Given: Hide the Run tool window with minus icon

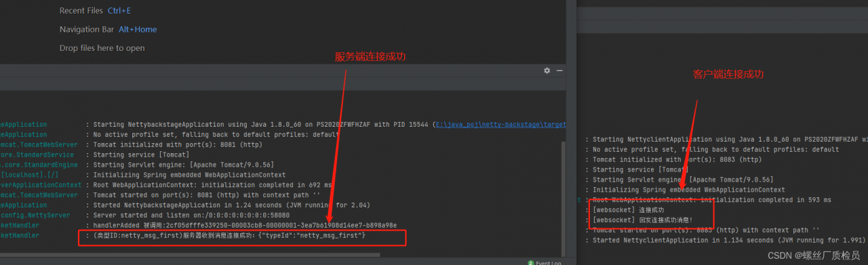Looking at the screenshot, I should pos(559,70).
